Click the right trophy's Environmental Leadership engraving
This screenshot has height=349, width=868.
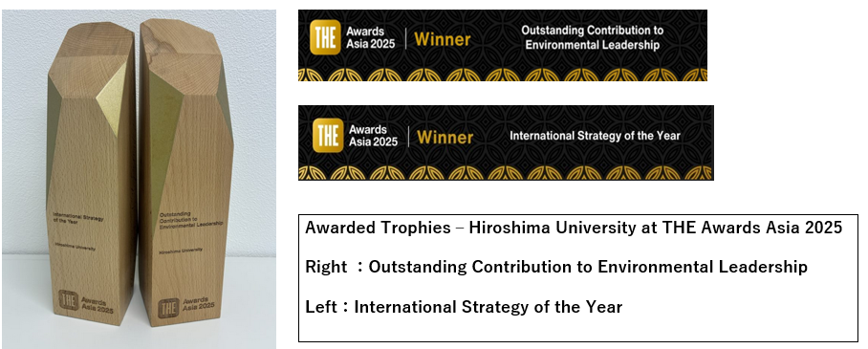(x=190, y=219)
